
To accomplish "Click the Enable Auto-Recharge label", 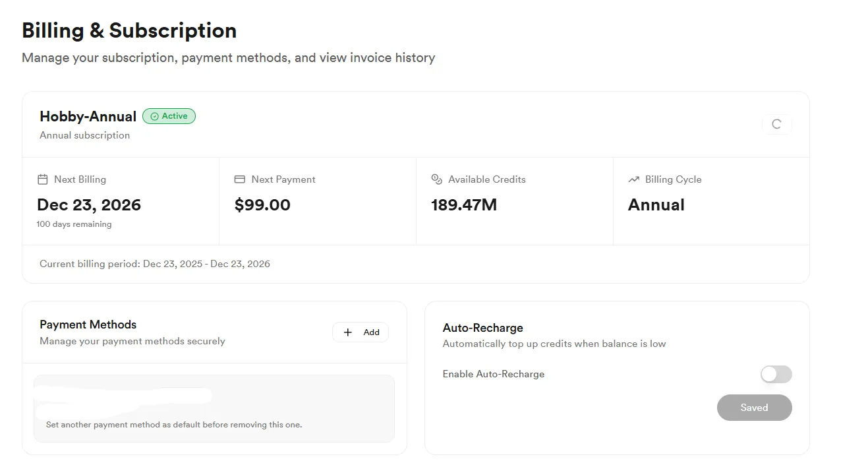I will tap(494, 374).
